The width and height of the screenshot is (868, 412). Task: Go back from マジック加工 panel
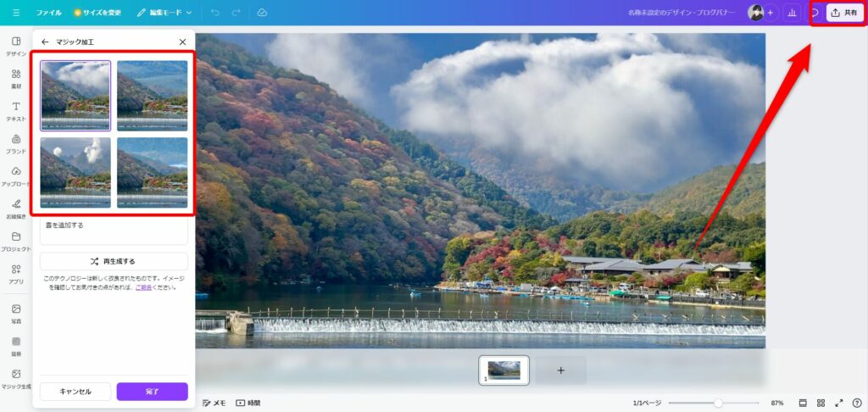(45, 42)
